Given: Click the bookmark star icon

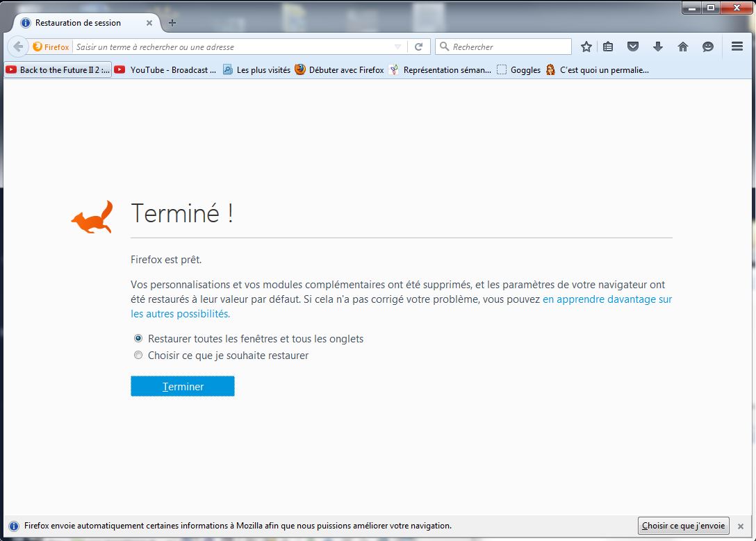Looking at the screenshot, I should pyautogui.click(x=586, y=47).
